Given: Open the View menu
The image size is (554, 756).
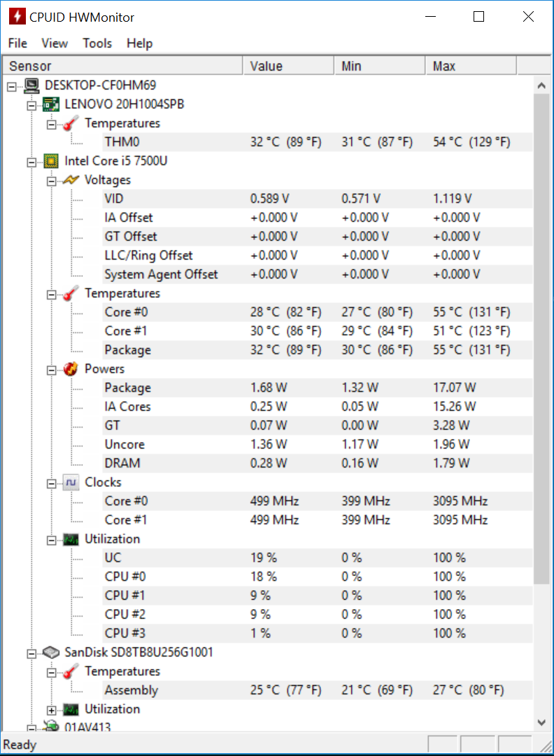Looking at the screenshot, I should tap(55, 43).
